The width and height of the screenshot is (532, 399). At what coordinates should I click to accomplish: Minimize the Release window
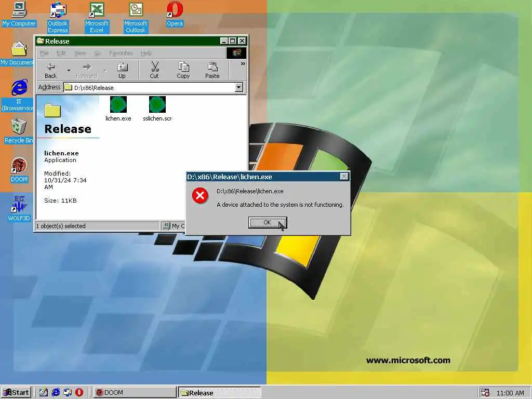point(223,41)
